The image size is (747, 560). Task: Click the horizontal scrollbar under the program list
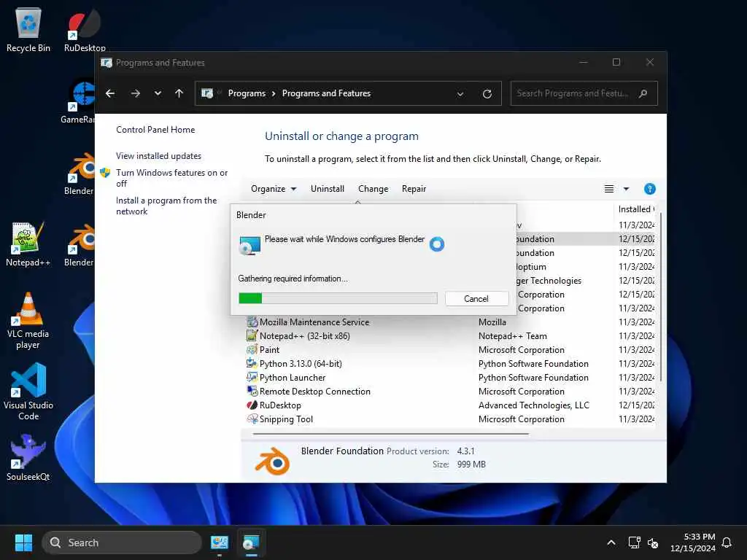coord(391,434)
